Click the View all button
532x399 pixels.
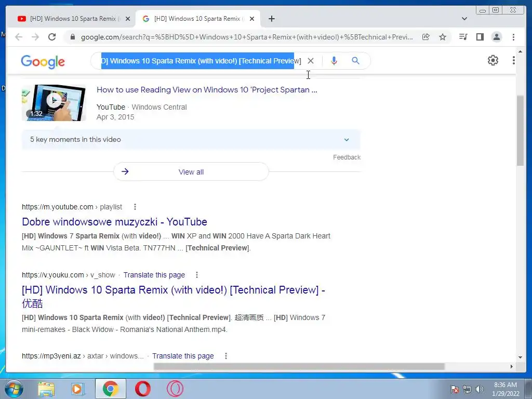pyautogui.click(x=191, y=171)
